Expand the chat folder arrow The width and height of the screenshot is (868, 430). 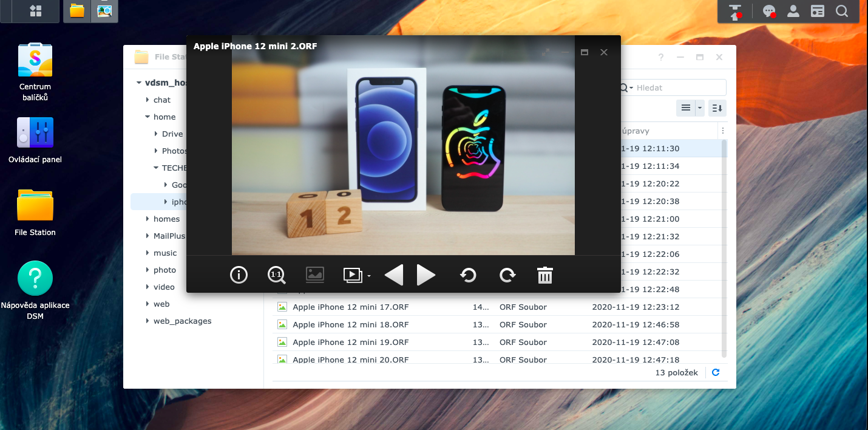[x=147, y=100]
